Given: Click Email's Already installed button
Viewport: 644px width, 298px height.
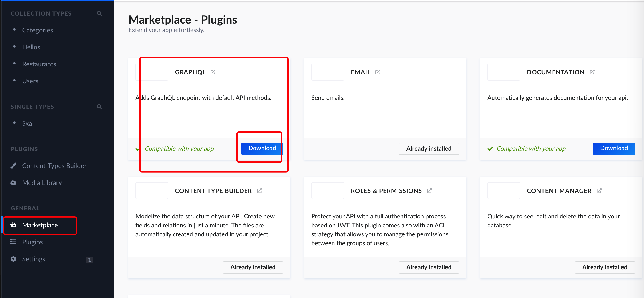Looking at the screenshot, I should (x=429, y=149).
